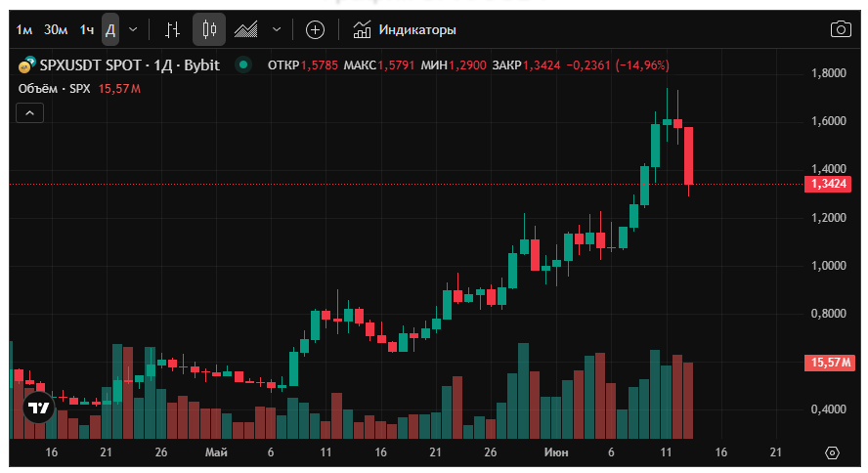Click the ОТКР 1,5785 open value

pyautogui.click(x=303, y=65)
